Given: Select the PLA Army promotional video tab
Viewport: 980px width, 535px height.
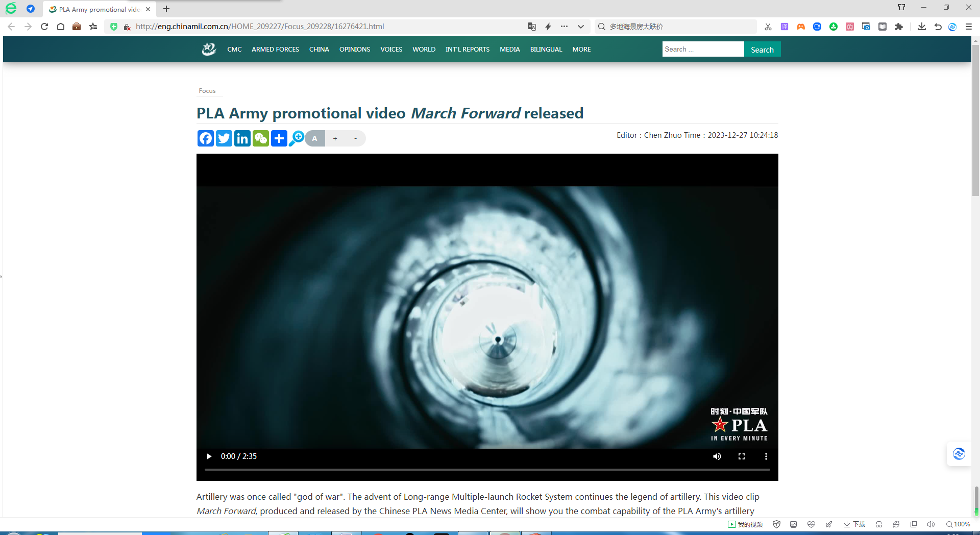Looking at the screenshot, I should click(x=100, y=9).
